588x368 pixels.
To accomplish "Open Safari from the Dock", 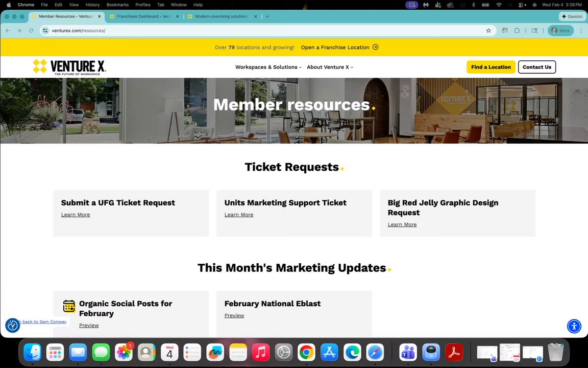I will click(x=375, y=353).
